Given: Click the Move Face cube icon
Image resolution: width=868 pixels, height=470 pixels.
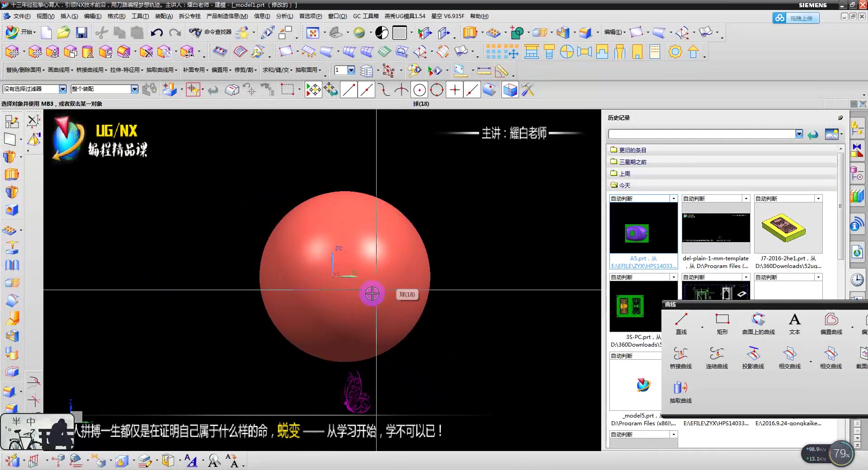Looking at the screenshot, I should [x=12, y=52].
